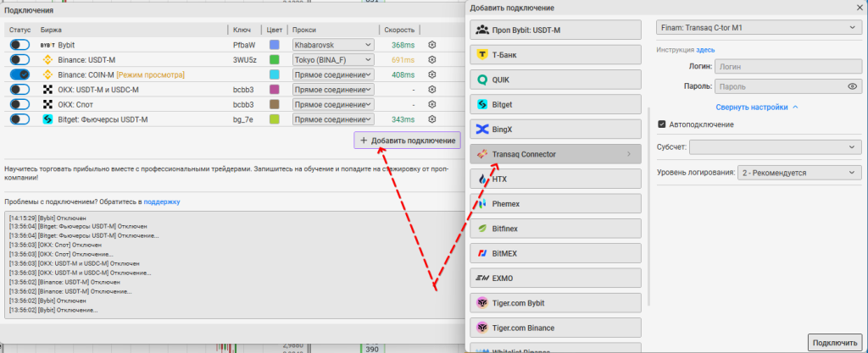Change the Bybit color swatch
The image size is (868, 353).
pos(274,45)
